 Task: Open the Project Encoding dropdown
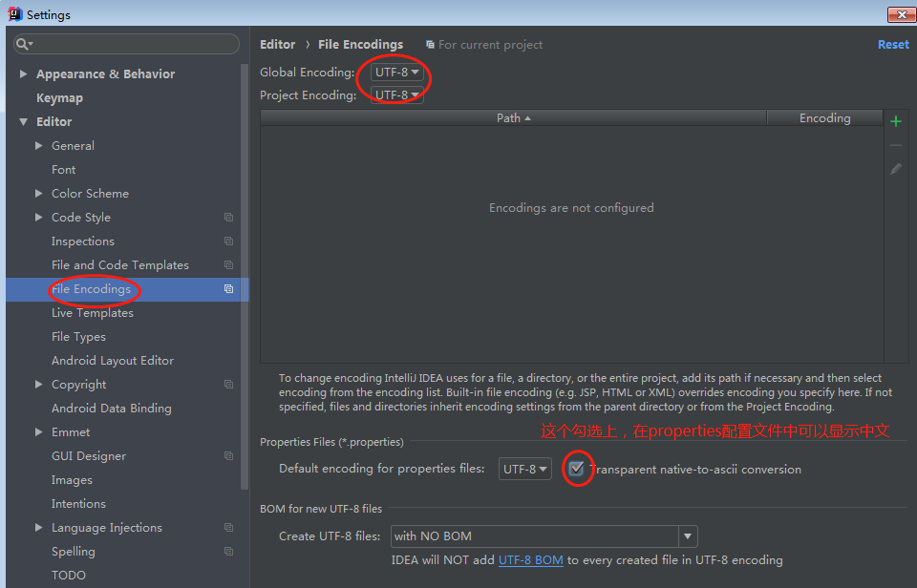pos(397,95)
